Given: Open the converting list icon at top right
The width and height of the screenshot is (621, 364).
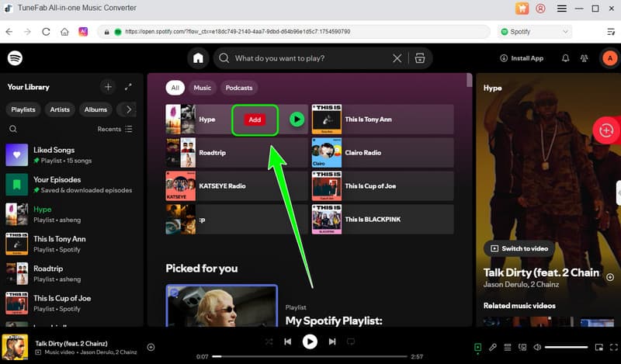Looking at the screenshot, I should click(x=611, y=32).
